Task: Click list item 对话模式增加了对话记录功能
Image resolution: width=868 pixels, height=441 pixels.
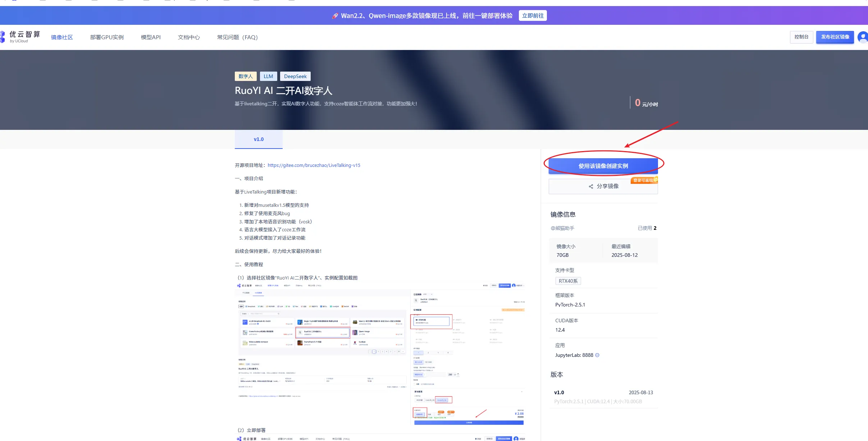Action: (x=275, y=238)
